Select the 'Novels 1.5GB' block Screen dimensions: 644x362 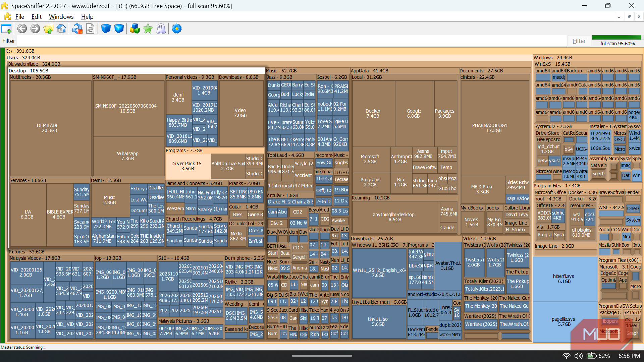point(472,222)
